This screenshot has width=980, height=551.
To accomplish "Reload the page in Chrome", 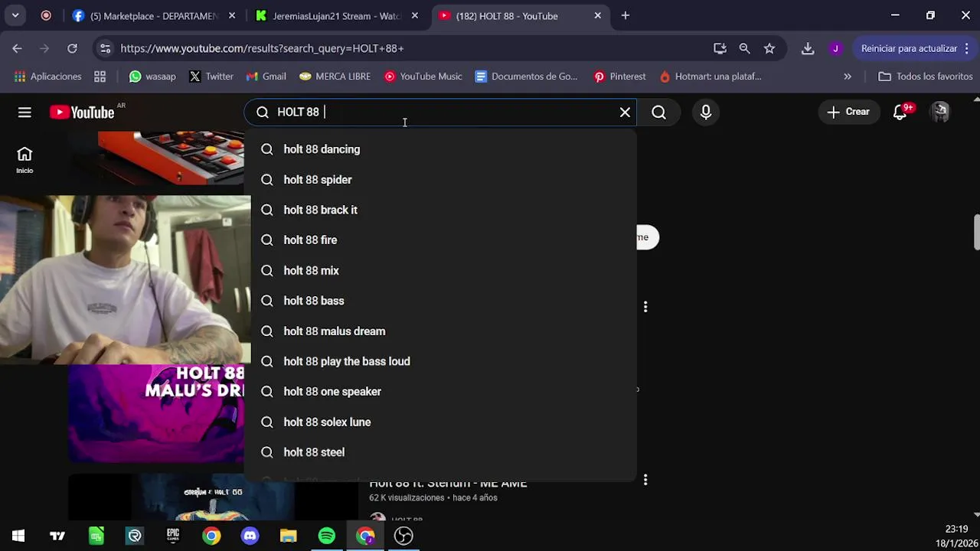I will click(72, 48).
